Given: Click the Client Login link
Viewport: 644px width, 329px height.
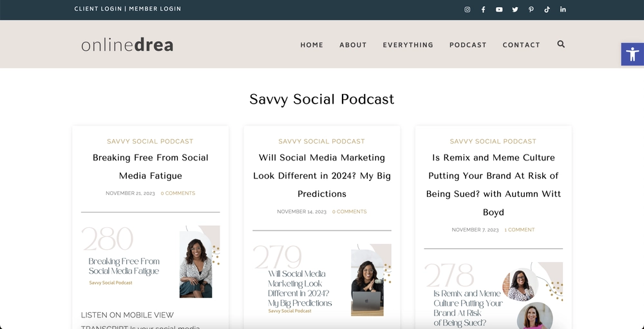Looking at the screenshot, I should [x=99, y=9].
